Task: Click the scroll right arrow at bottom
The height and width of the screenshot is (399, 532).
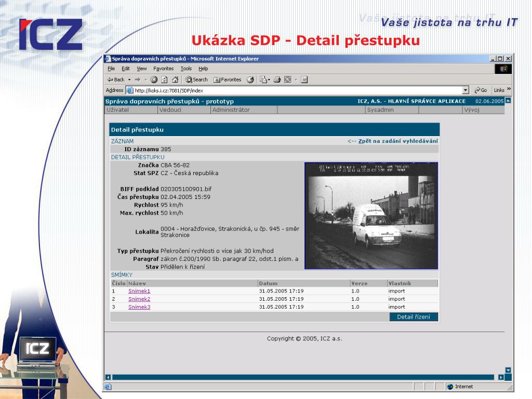Action: (x=501, y=377)
